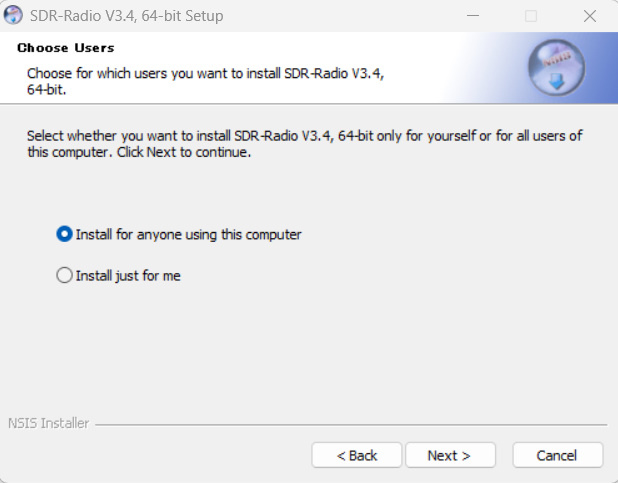Click the "Install just for me" label text
This screenshot has width=618, height=483.
point(128,275)
